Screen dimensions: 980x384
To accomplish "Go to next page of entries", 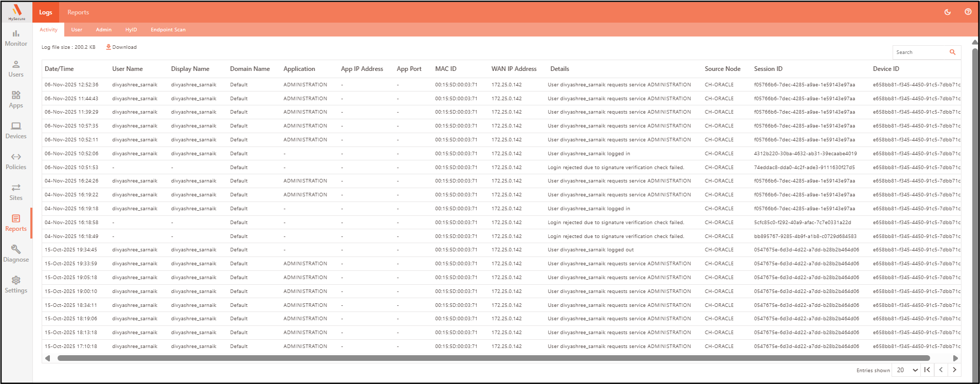I will tap(954, 370).
